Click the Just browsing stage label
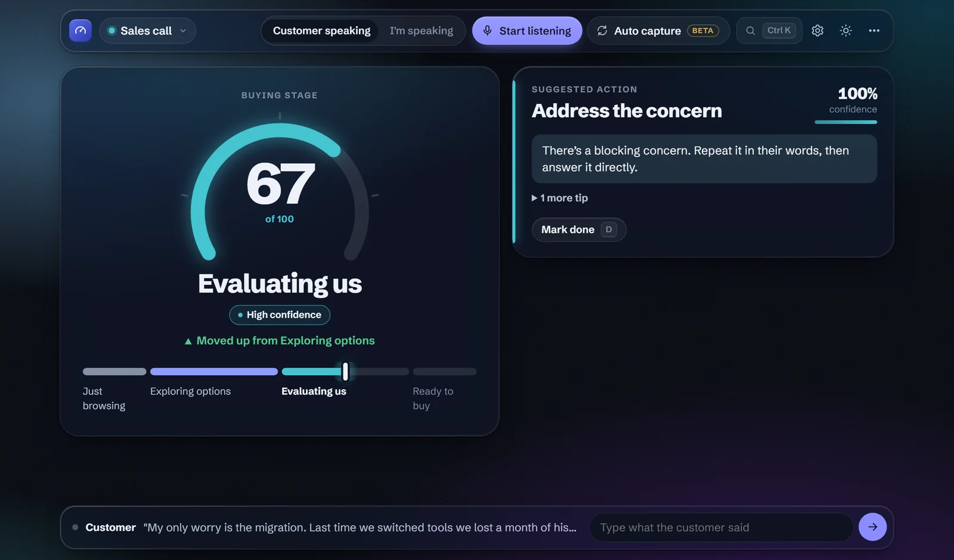 104,399
